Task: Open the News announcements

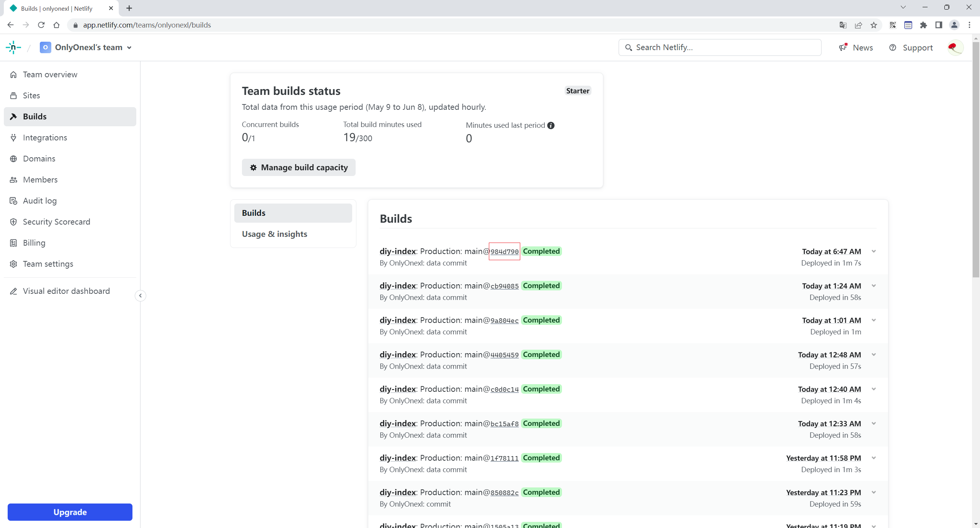Action: tap(856, 47)
